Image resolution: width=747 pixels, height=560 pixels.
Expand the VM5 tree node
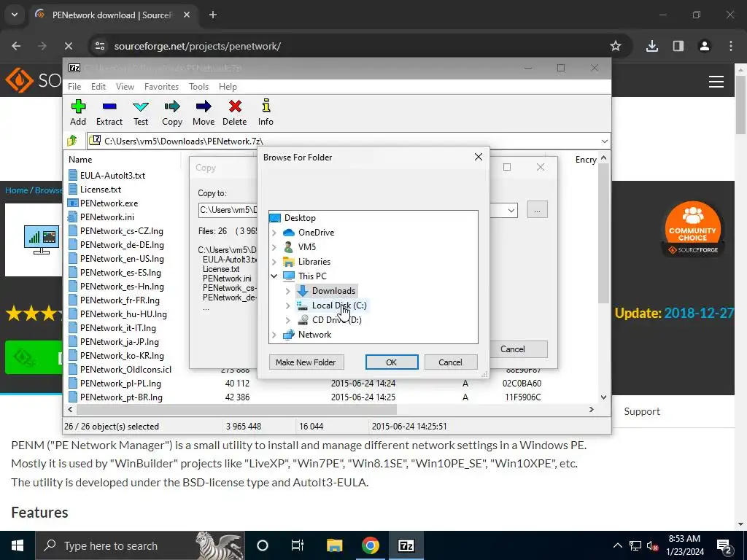(x=274, y=246)
